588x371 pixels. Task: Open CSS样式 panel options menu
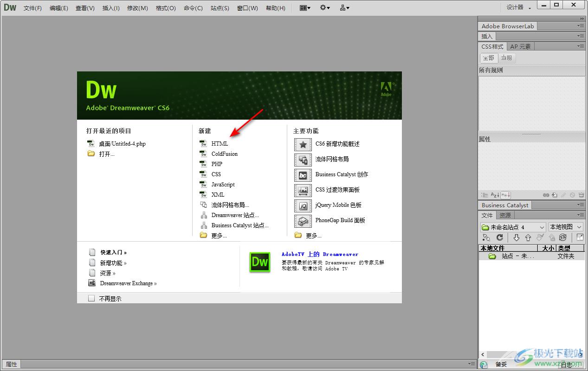pos(581,46)
